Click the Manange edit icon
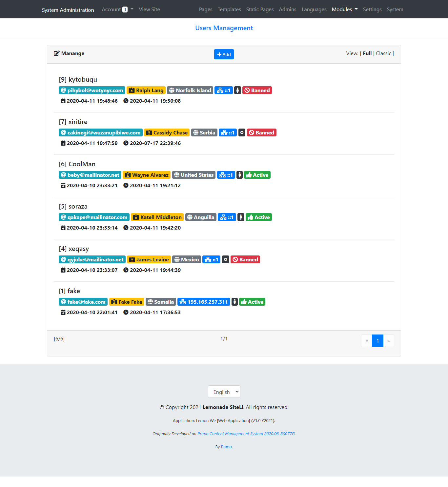 pos(57,53)
